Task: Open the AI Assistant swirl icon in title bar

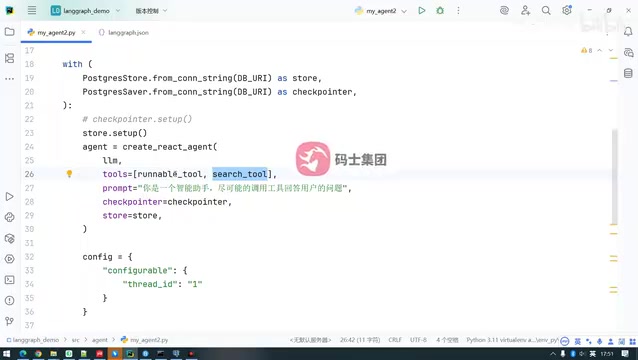Action: pos(504,11)
